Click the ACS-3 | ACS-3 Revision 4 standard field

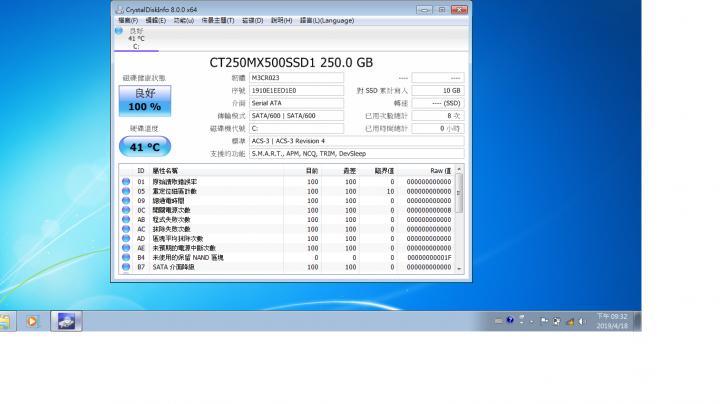tap(356, 141)
